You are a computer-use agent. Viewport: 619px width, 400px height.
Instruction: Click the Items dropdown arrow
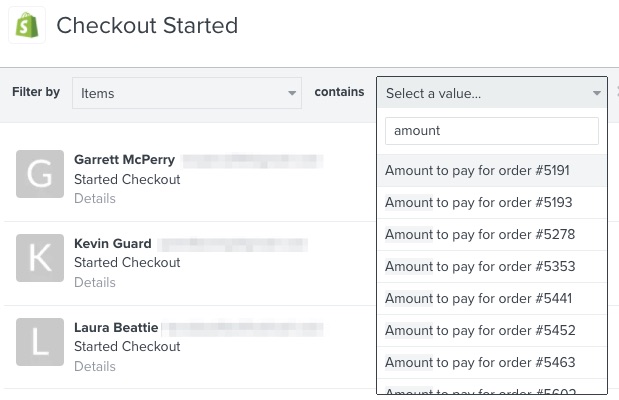point(292,93)
